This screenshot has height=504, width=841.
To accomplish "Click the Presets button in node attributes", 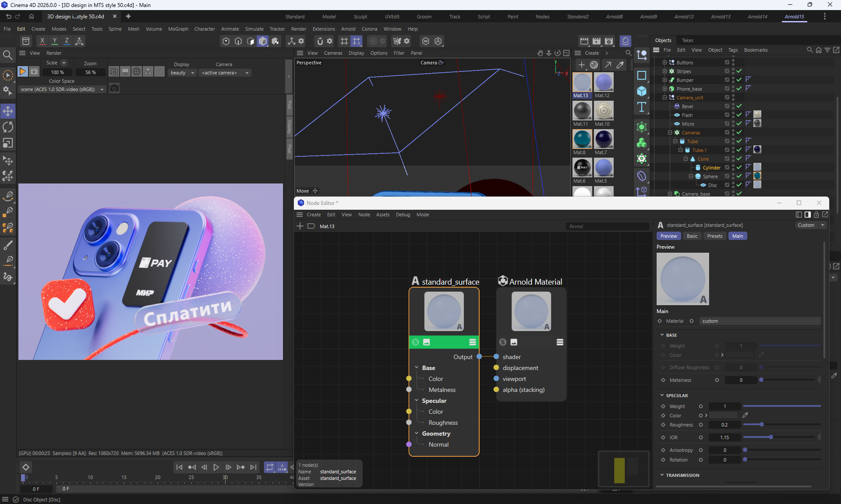I will pyautogui.click(x=714, y=236).
